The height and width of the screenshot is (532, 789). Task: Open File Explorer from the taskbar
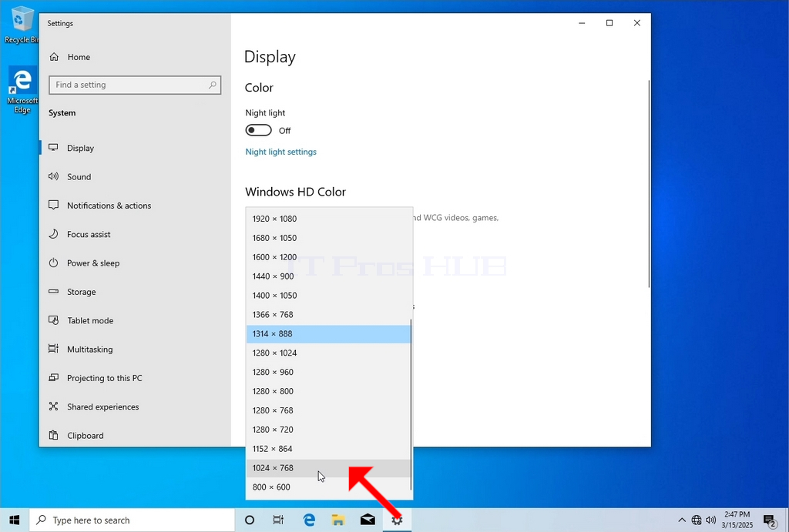[x=338, y=520]
